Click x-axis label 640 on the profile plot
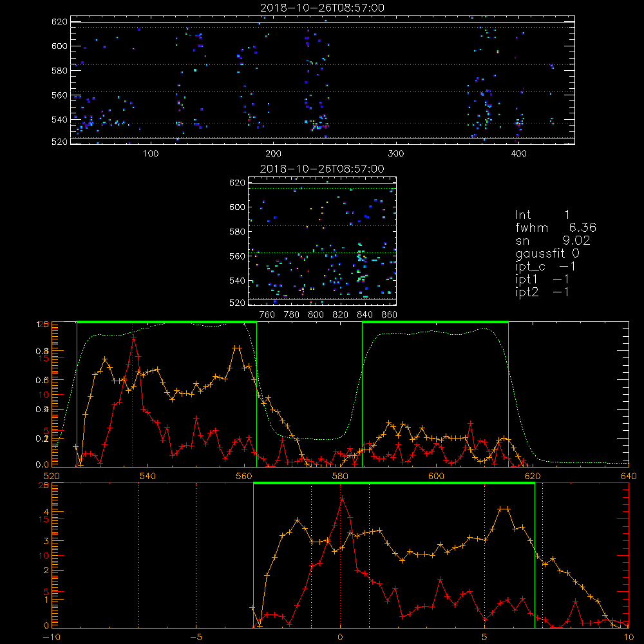This screenshot has width=644, height=644. (629, 477)
